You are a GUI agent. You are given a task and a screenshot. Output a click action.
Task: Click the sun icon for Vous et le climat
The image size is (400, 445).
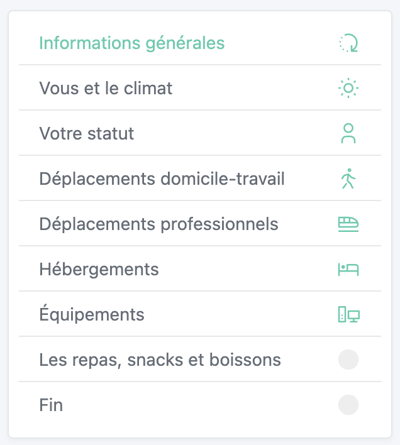point(348,88)
